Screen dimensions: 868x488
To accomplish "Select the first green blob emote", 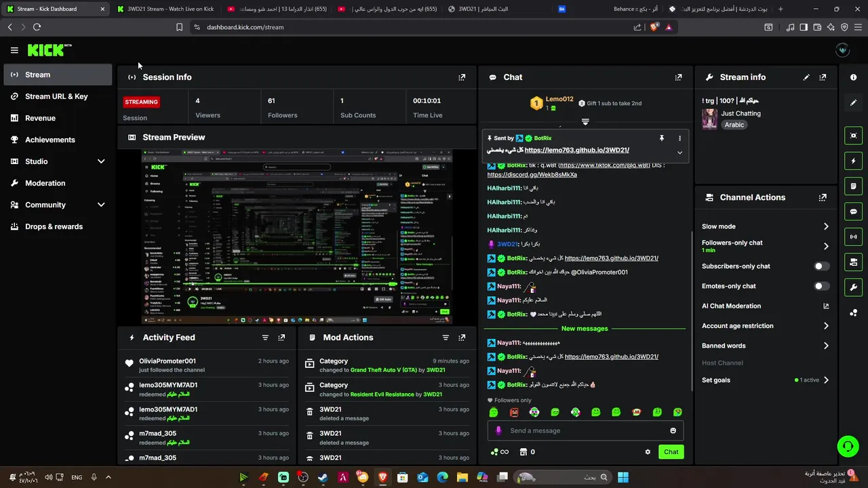I will click(494, 412).
